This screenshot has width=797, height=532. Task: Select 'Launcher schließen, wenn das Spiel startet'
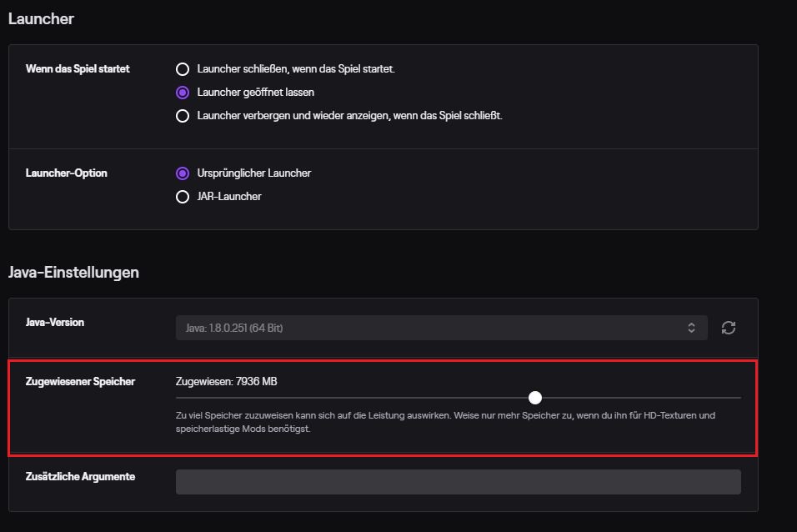(183, 69)
